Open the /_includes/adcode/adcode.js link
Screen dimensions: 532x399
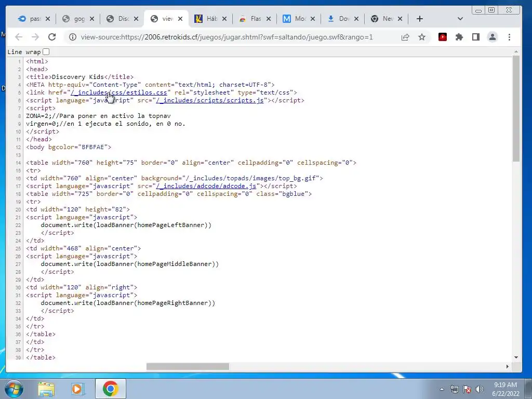206,186
